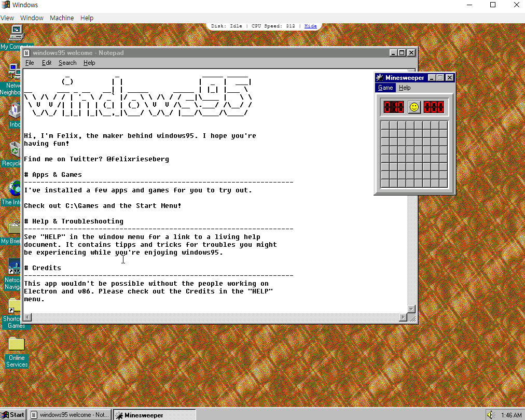Screen dimensions: 525x420
Task: Open the Inbox desktop icon
Action: point(15,111)
